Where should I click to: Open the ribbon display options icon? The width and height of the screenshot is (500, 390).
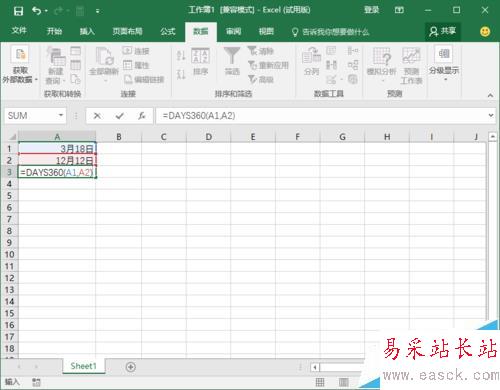coord(399,10)
